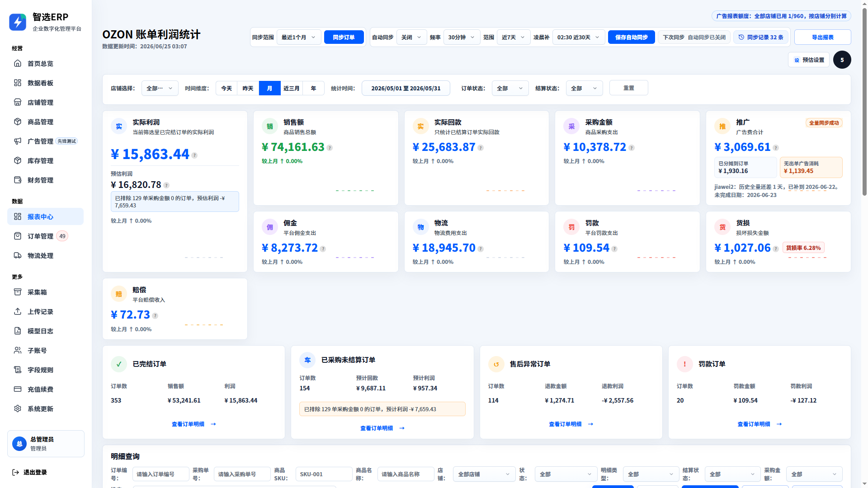Screen dimensions: 868x488
Task: Click the 首页总览 home icon
Action: click(18, 63)
